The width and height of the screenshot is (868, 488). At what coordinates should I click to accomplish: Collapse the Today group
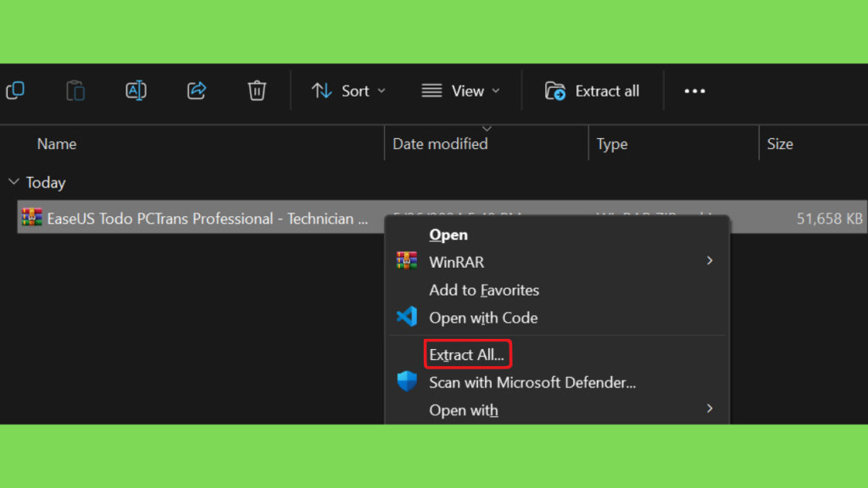pyautogui.click(x=14, y=182)
